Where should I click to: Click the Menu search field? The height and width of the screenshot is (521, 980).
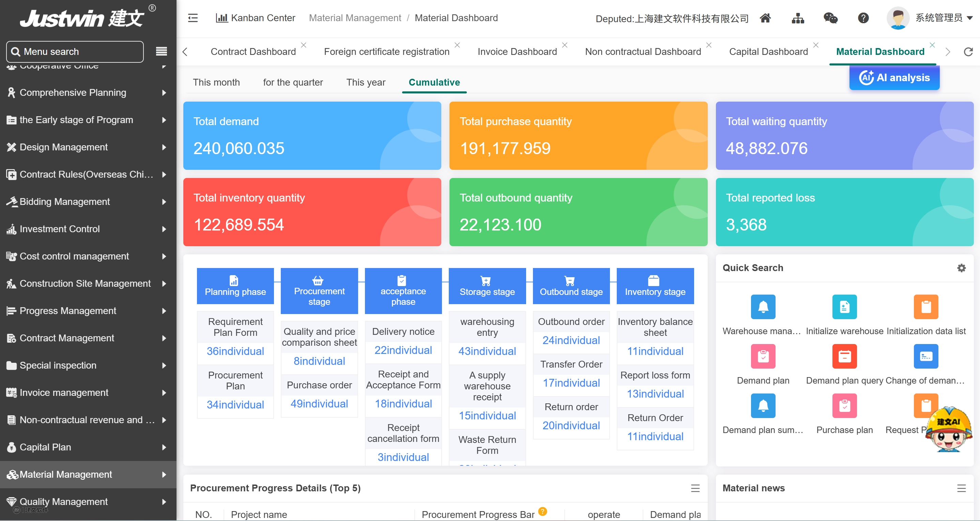(75, 51)
